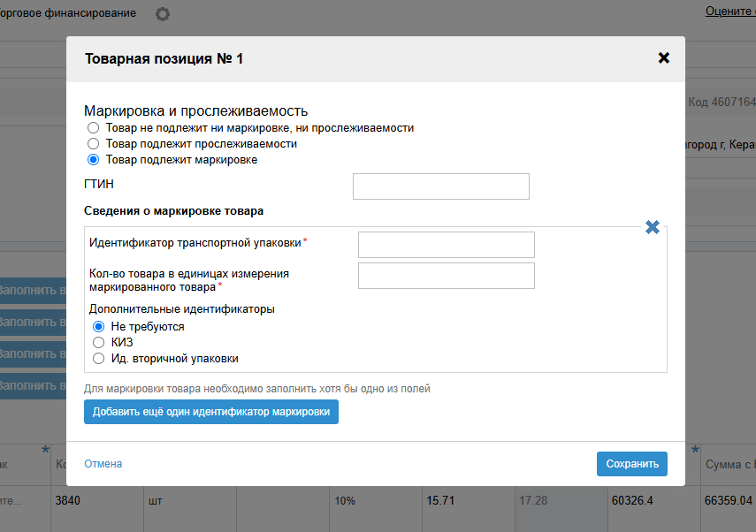This screenshot has width=756, height=532.
Task: Select the КИЗ radio button
Action: tap(99, 343)
